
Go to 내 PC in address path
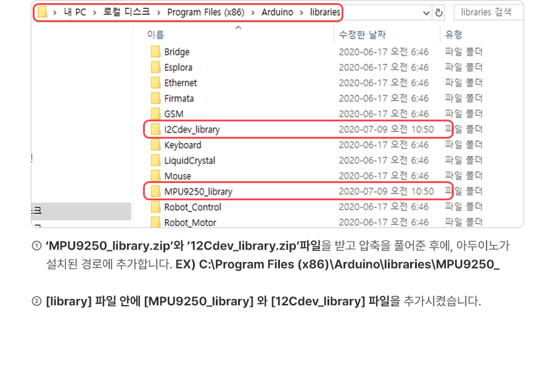pyautogui.click(x=75, y=12)
